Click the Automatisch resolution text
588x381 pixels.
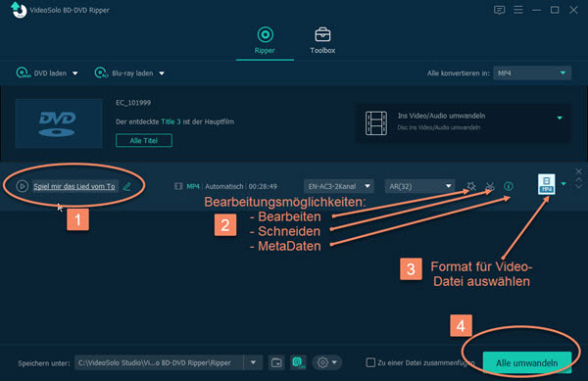(223, 186)
